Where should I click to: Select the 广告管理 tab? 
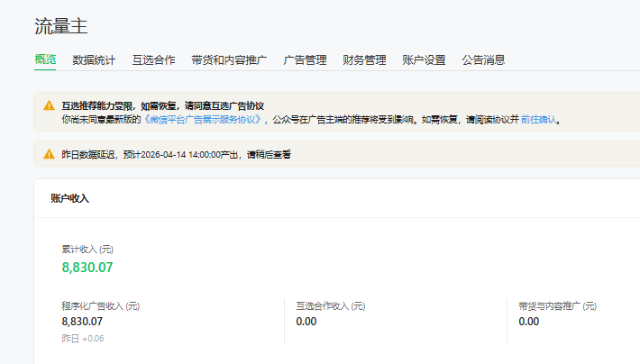pyautogui.click(x=305, y=60)
